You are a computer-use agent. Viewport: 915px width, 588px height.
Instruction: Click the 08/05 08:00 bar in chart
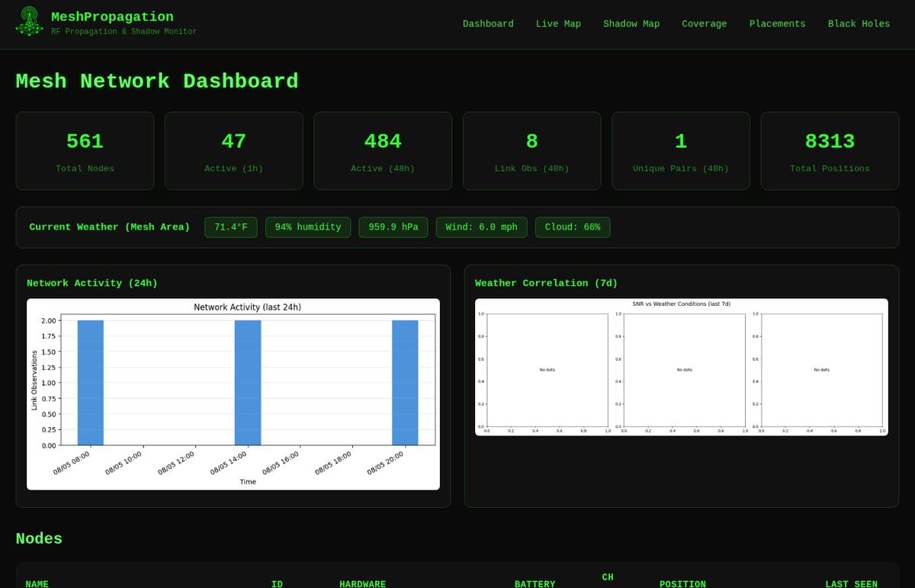[x=91, y=382]
